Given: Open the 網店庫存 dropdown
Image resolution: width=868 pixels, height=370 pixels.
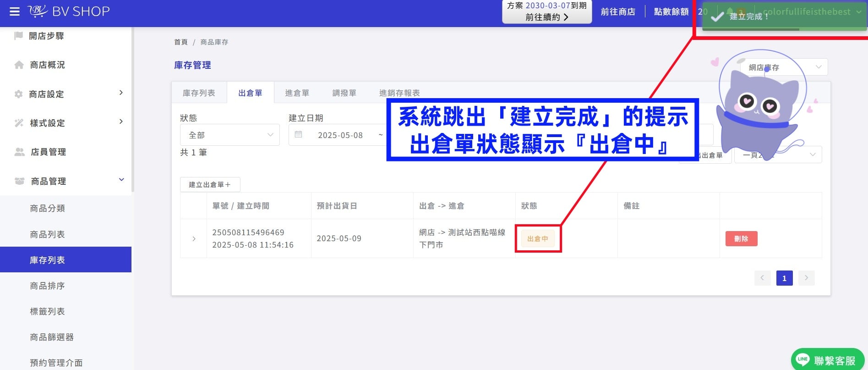Looking at the screenshot, I should (x=784, y=67).
